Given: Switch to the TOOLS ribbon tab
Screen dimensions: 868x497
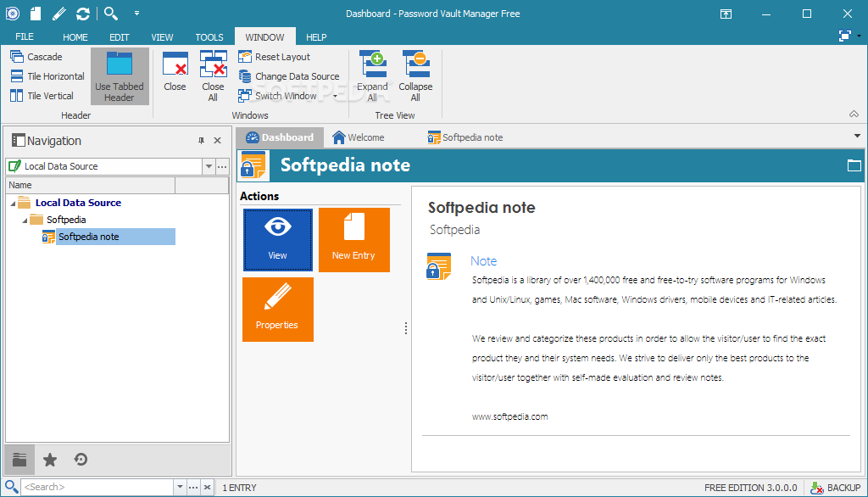Looking at the screenshot, I should [209, 37].
